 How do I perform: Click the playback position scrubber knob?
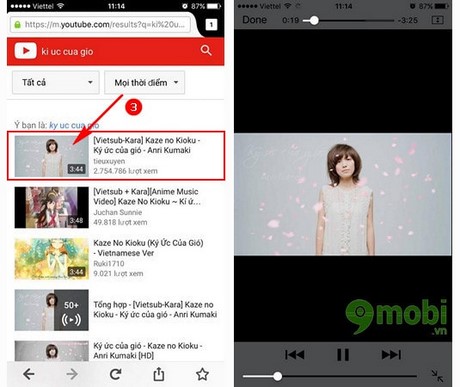tap(313, 20)
